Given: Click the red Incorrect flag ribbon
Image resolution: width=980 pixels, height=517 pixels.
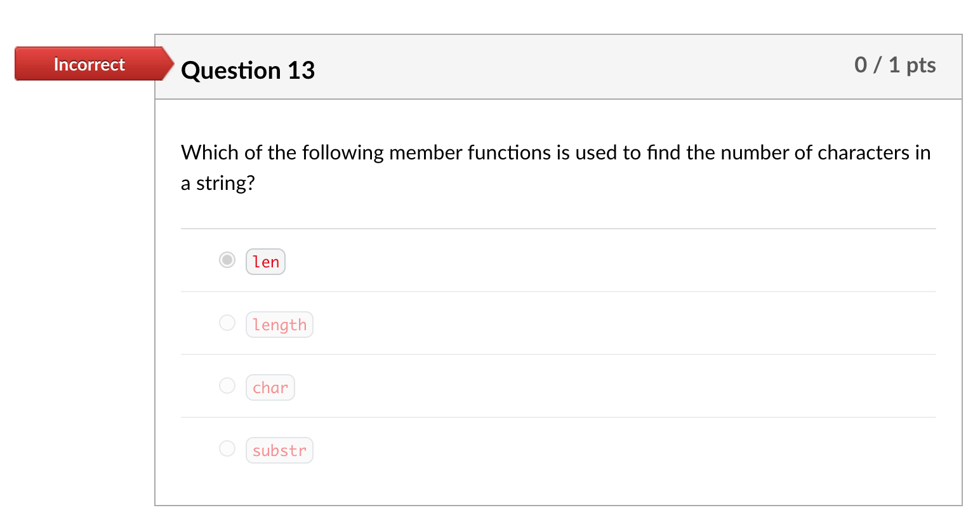Looking at the screenshot, I should 90,64.
